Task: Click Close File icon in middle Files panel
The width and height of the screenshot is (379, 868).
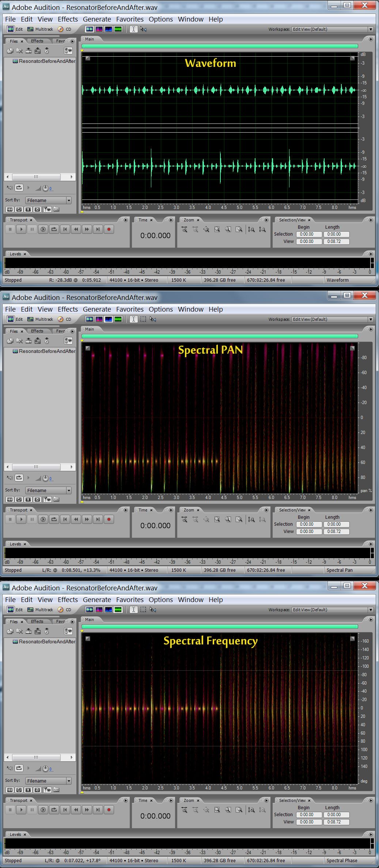Action: tap(19, 341)
